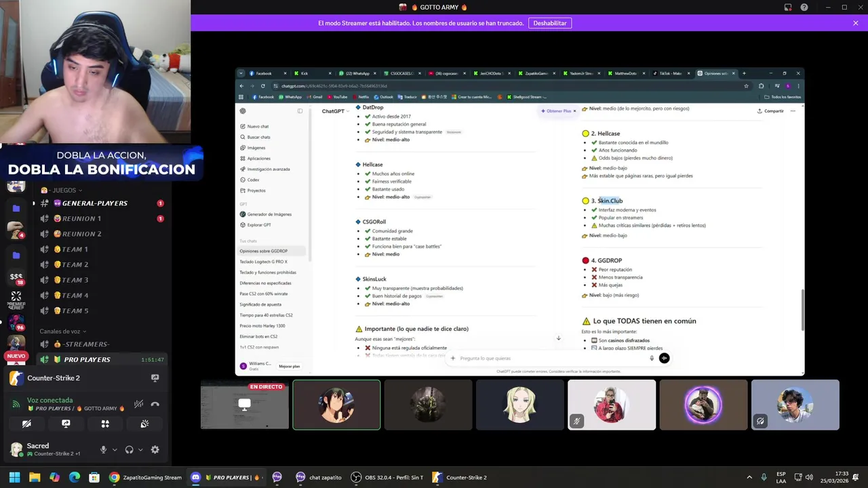The width and height of the screenshot is (868, 488).
Task: Open the Premier Series server icon
Action: 16,300
